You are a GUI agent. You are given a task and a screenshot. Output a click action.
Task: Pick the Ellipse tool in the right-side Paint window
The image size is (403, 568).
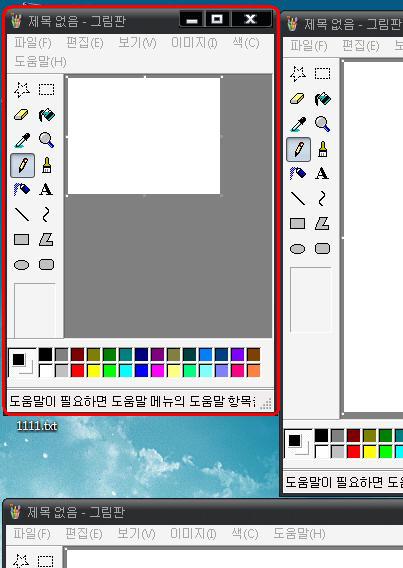pyautogui.click(x=298, y=249)
